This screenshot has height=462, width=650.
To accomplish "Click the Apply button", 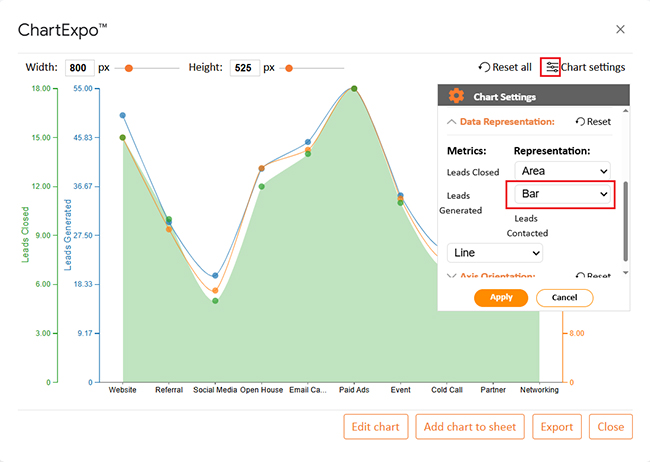I will coord(501,297).
